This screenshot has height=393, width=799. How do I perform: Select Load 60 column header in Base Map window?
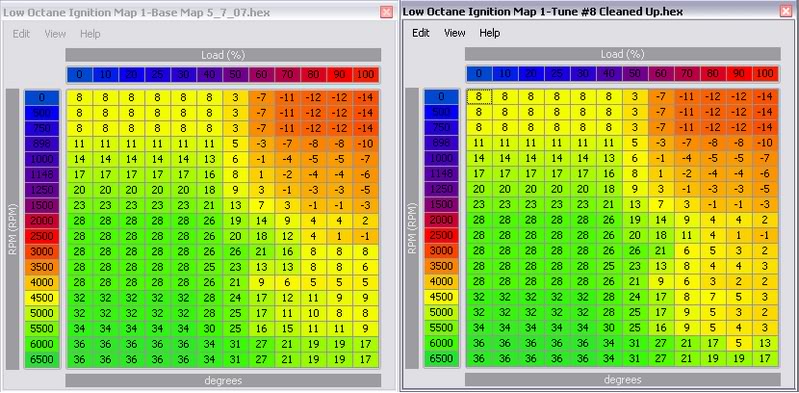(261, 75)
